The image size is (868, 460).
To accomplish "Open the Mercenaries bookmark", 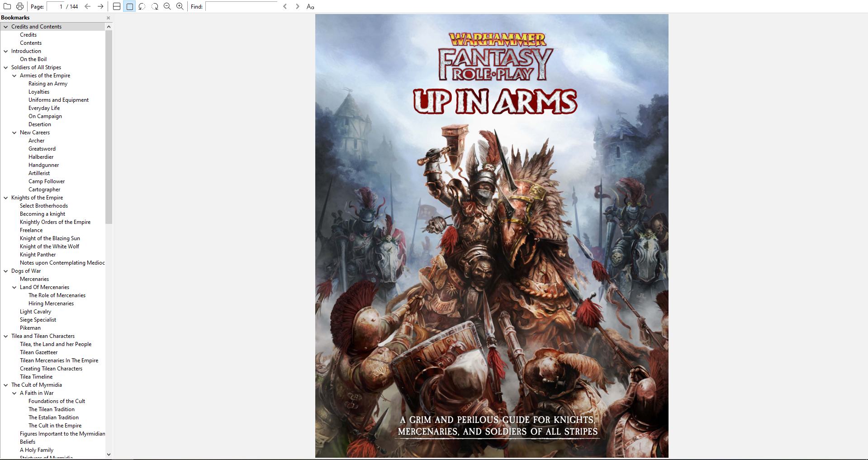I will 34,279.
